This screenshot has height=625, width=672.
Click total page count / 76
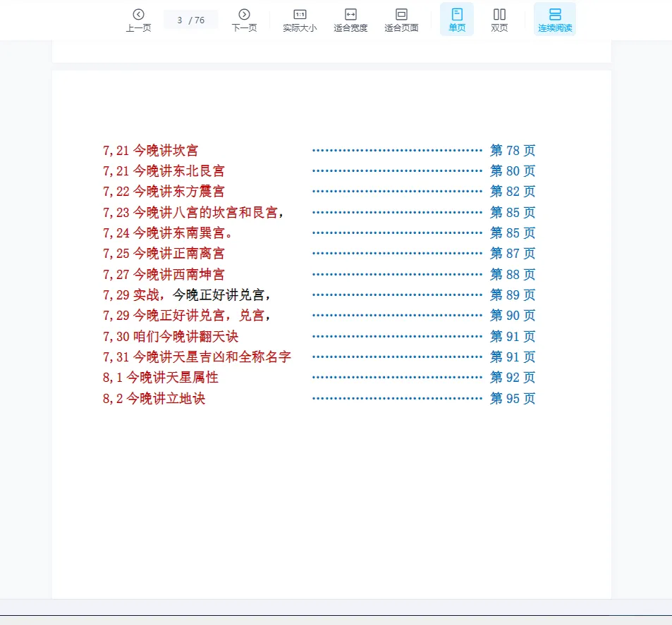click(197, 20)
